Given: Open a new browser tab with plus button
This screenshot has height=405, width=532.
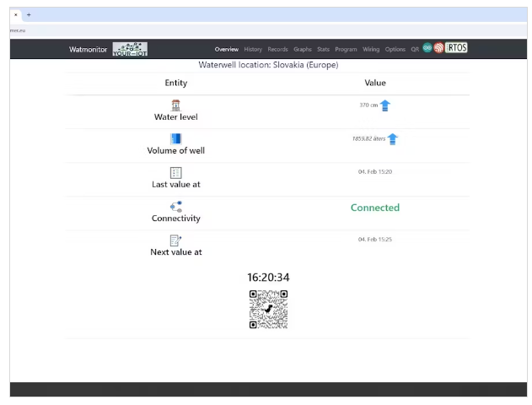Looking at the screenshot, I should pyautogui.click(x=29, y=14).
